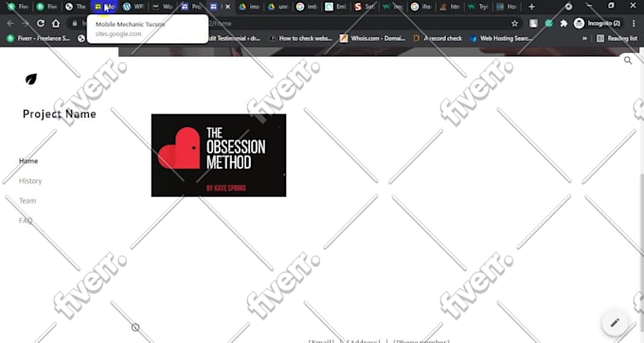
Task: Select Home in site navigation
Action: [28, 161]
